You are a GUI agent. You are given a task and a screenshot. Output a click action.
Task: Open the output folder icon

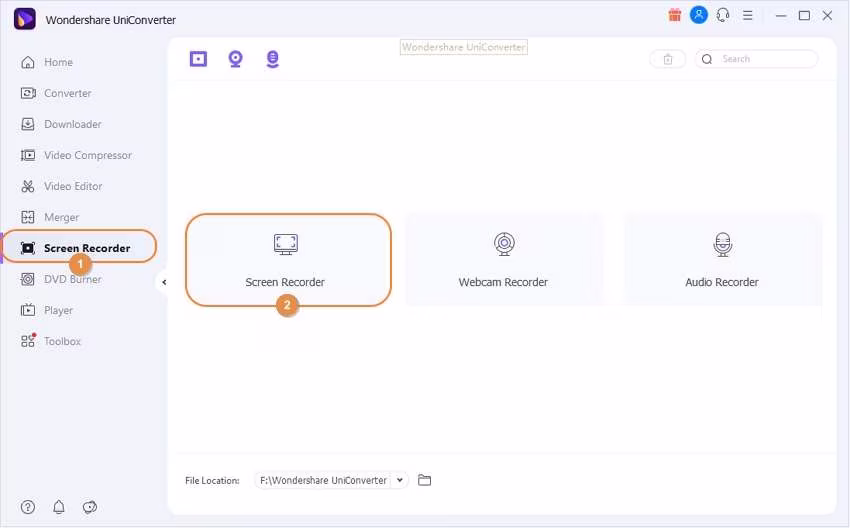[424, 480]
